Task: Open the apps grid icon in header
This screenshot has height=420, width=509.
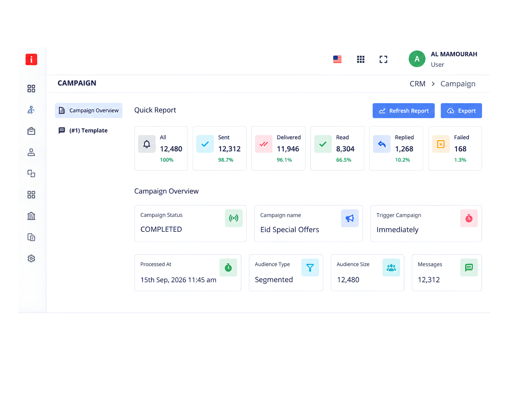Action: tap(360, 59)
